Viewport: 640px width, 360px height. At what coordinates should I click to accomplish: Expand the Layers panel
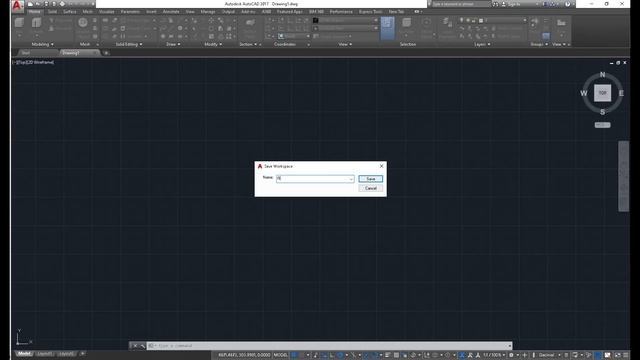click(482, 44)
